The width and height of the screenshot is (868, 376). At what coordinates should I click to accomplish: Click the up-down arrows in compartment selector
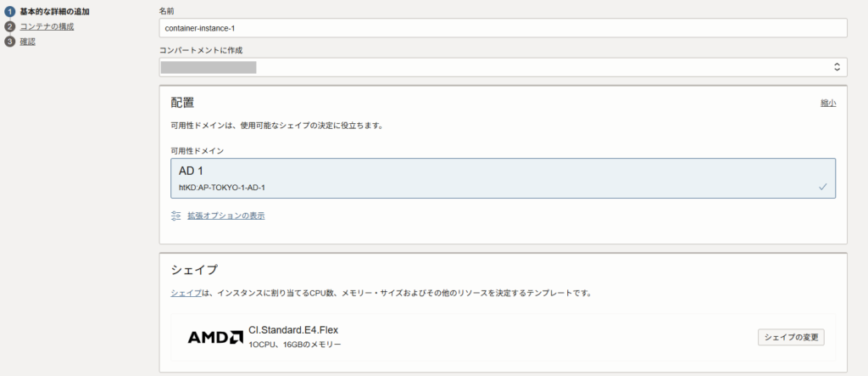pos(836,67)
